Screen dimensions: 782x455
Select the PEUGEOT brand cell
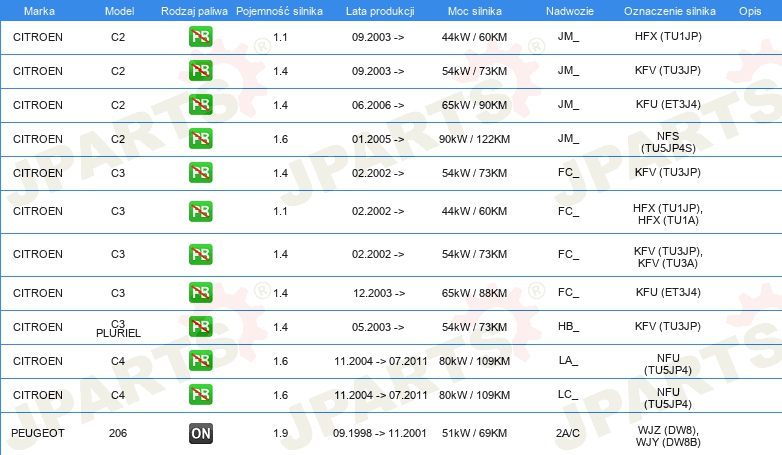(38, 433)
